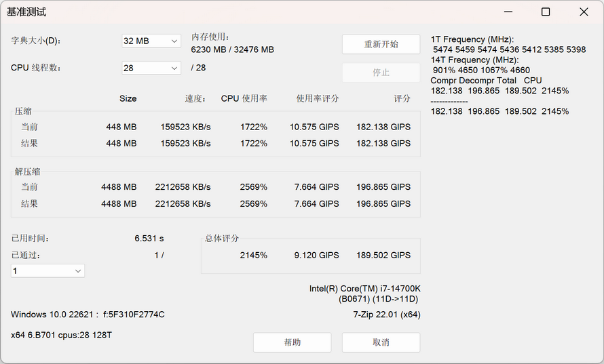This screenshot has width=604, height=364.
Task: Click the 已用时间 value 6.531 s
Action: click(149, 239)
